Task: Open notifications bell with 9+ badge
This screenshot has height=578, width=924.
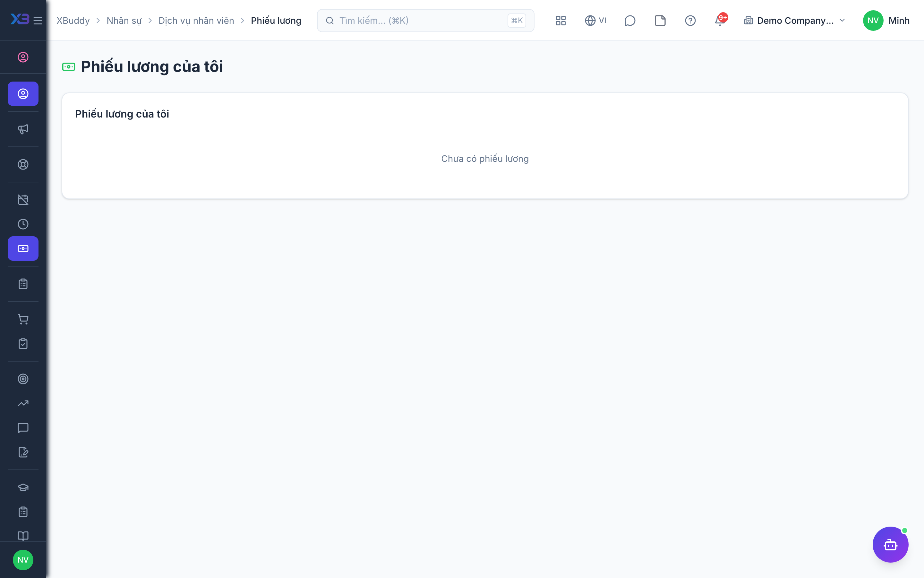Action: point(721,20)
